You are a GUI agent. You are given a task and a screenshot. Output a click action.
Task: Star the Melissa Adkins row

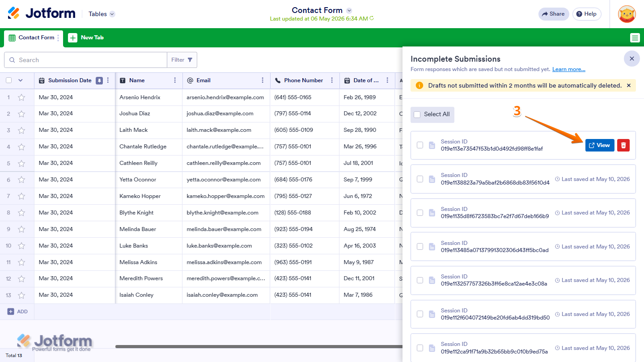(21, 263)
